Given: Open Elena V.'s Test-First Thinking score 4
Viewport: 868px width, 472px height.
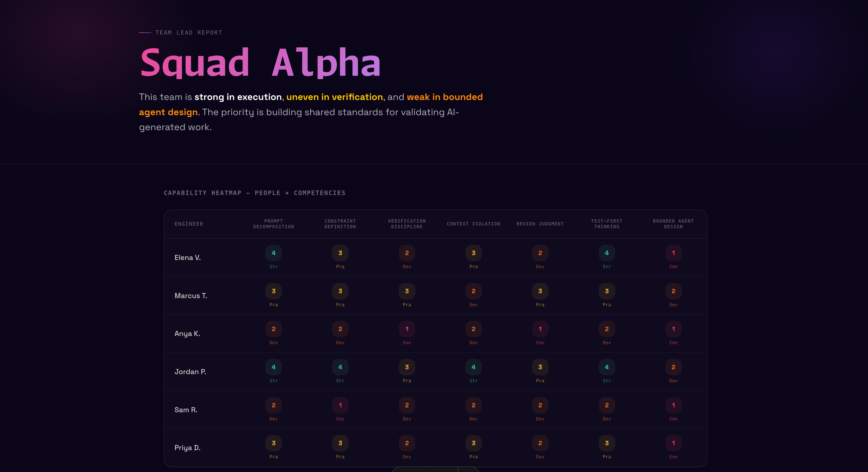Looking at the screenshot, I should (x=607, y=253).
